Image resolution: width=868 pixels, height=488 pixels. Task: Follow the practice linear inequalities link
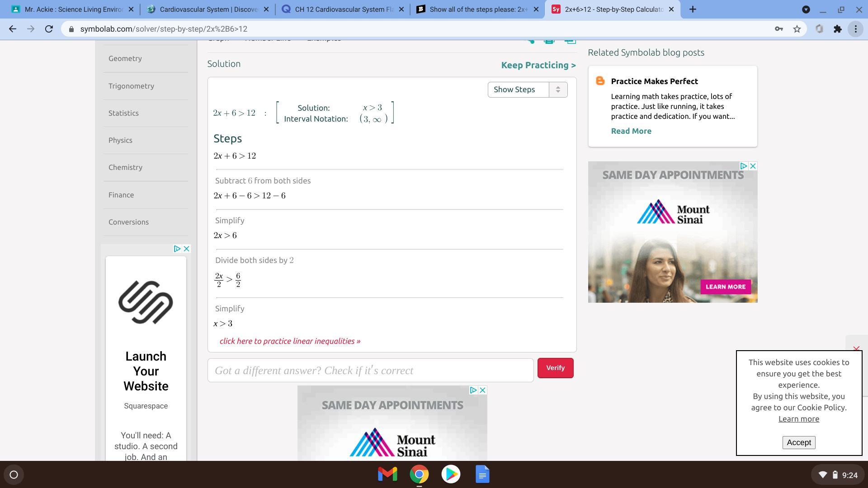(290, 341)
